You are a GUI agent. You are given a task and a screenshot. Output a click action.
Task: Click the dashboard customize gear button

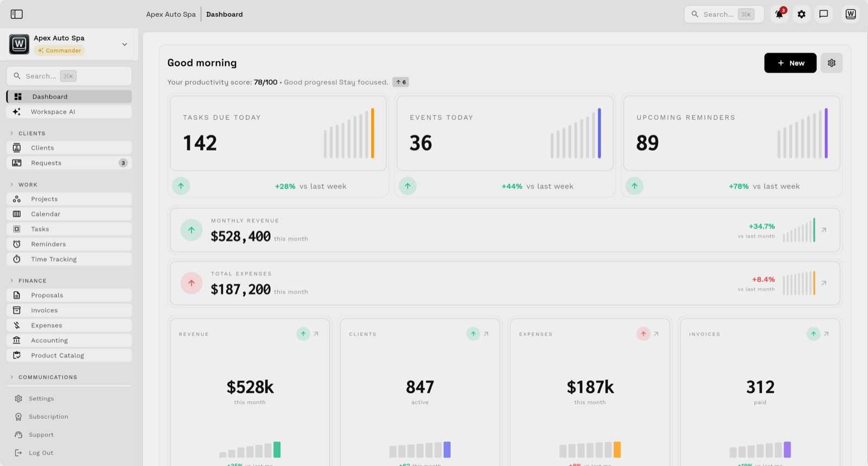pyautogui.click(x=832, y=63)
